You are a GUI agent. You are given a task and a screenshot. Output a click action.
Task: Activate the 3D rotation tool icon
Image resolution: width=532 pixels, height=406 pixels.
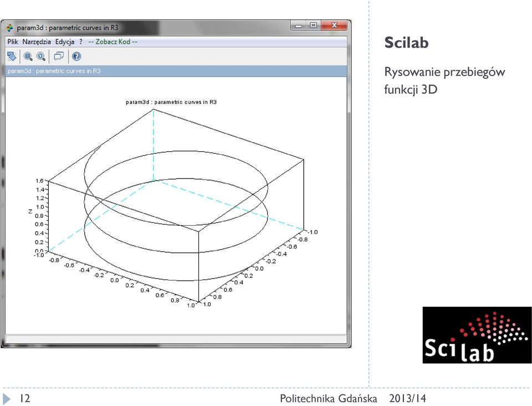click(12, 57)
